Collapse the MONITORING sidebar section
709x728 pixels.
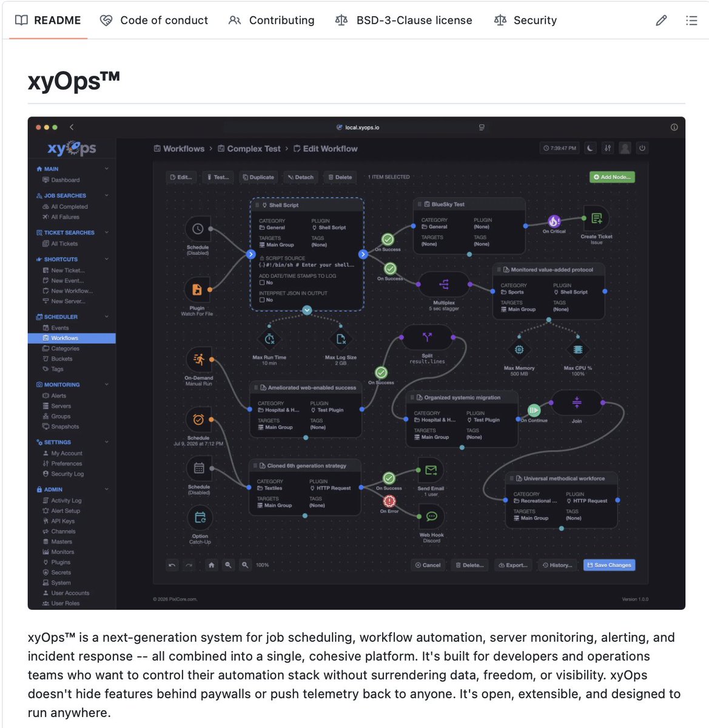(107, 385)
